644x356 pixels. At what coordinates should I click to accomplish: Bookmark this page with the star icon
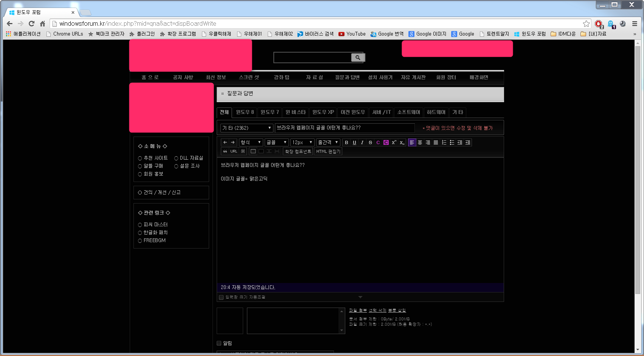pyautogui.click(x=586, y=23)
